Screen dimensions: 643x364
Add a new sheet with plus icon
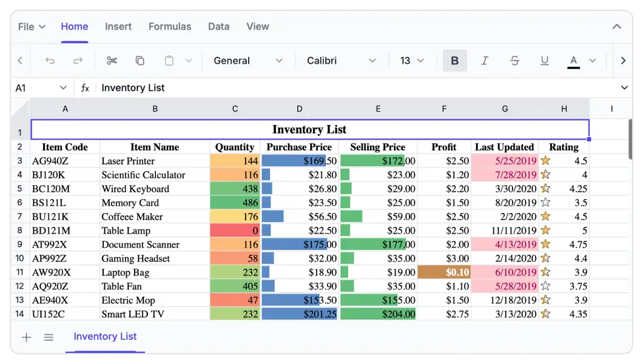coord(27,337)
